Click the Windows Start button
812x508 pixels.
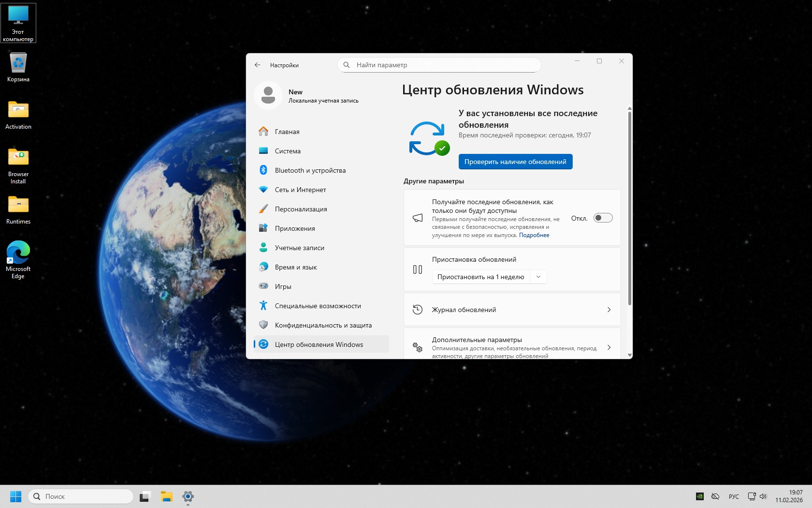coord(15,496)
